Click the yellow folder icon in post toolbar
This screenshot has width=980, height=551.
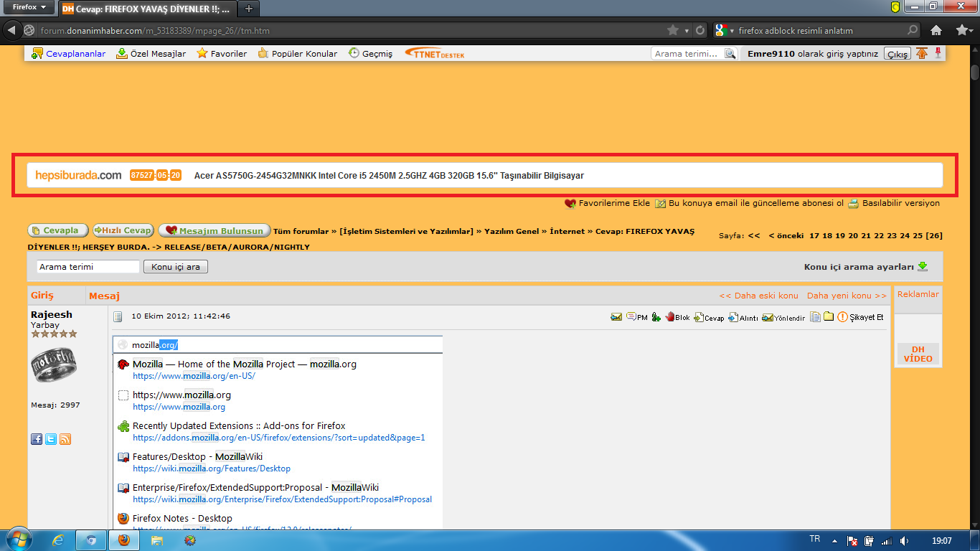[x=829, y=316]
